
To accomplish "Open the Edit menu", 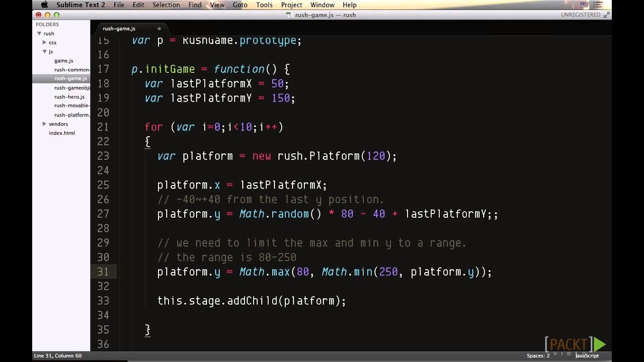I will click(138, 5).
